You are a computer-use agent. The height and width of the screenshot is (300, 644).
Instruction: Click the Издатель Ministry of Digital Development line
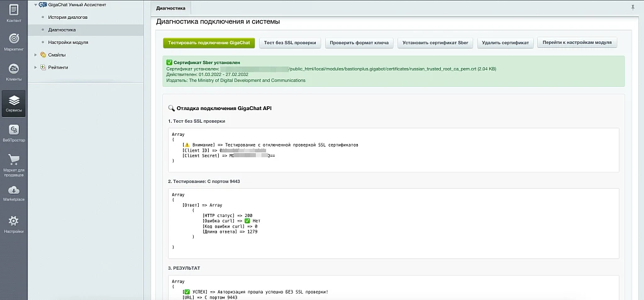pyautogui.click(x=236, y=81)
